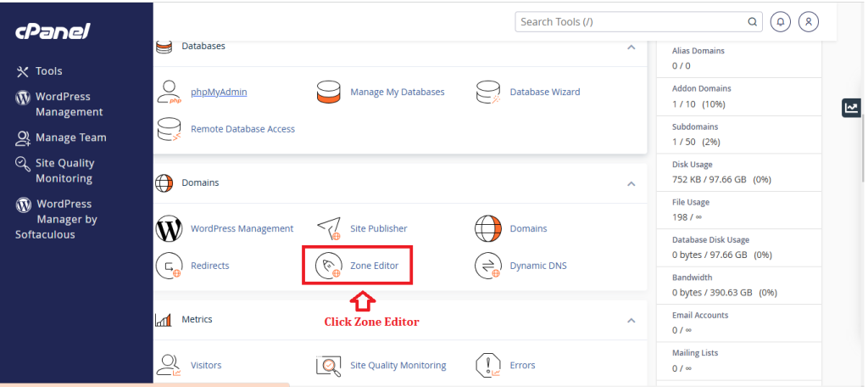Open the Errors link
This screenshot has height=387, width=868.
tap(522, 366)
